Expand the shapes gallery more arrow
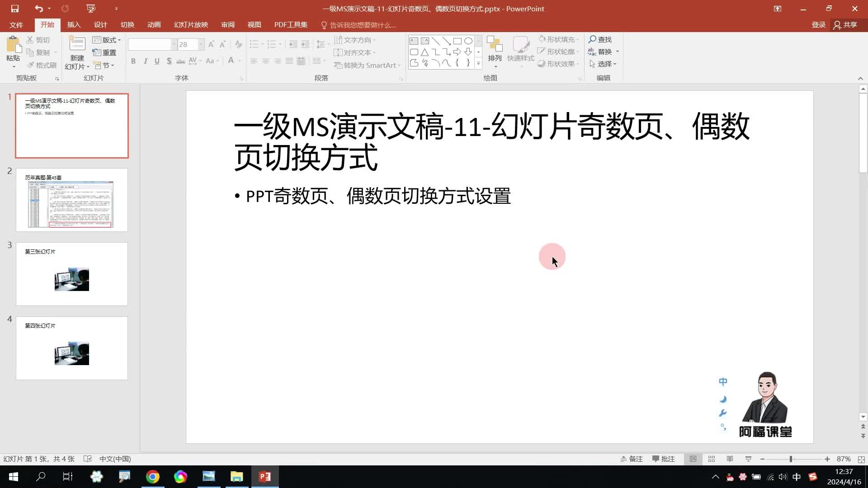The height and width of the screenshot is (488, 868). point(478,64)
